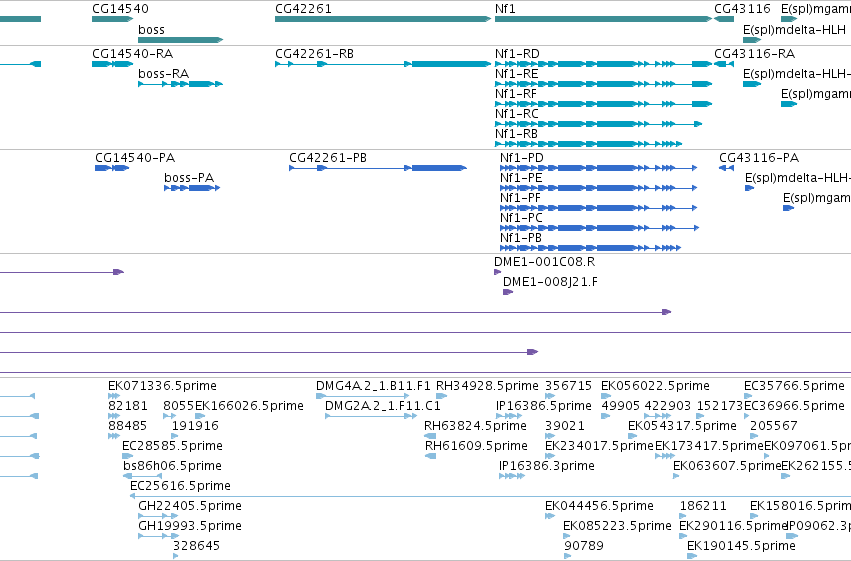Select protein CG14540-PA
Viewport: 851px width, 561px height.
[112, 168]
